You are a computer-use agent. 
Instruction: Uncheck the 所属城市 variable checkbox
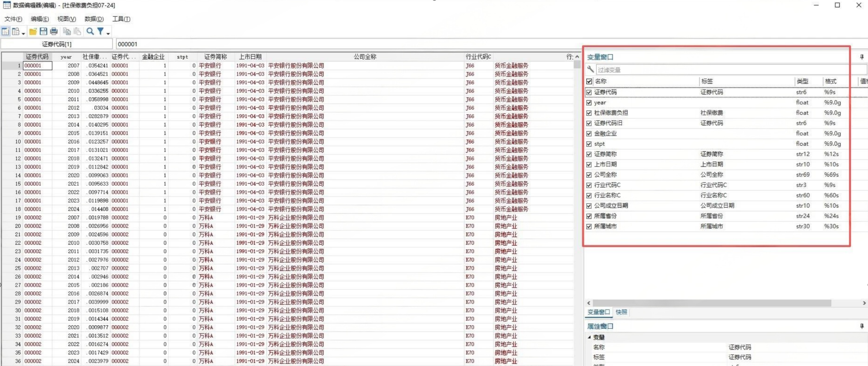point(589,226)
